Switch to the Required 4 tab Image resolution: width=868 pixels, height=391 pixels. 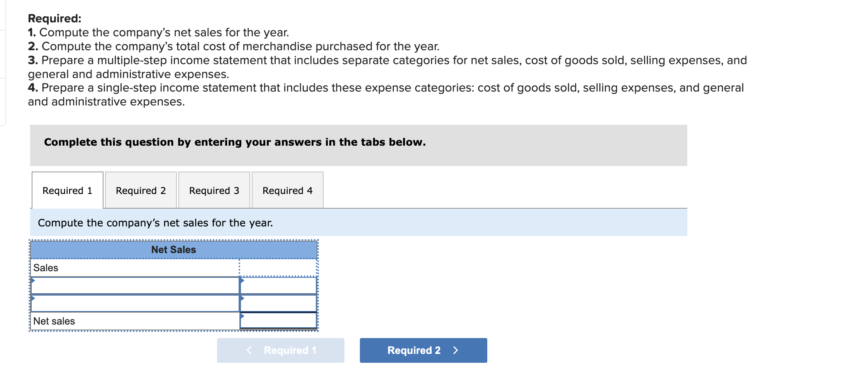pyautogui.click(x=287, y=190)
